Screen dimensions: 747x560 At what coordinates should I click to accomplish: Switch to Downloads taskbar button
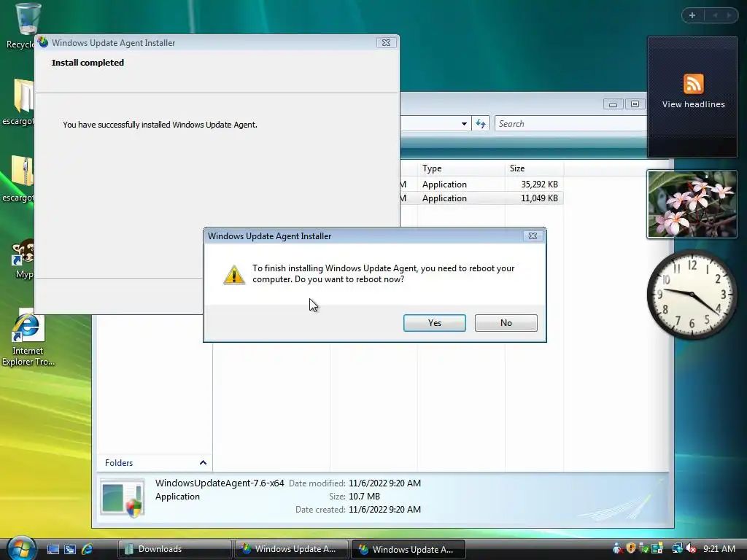[x=174, y=549]
